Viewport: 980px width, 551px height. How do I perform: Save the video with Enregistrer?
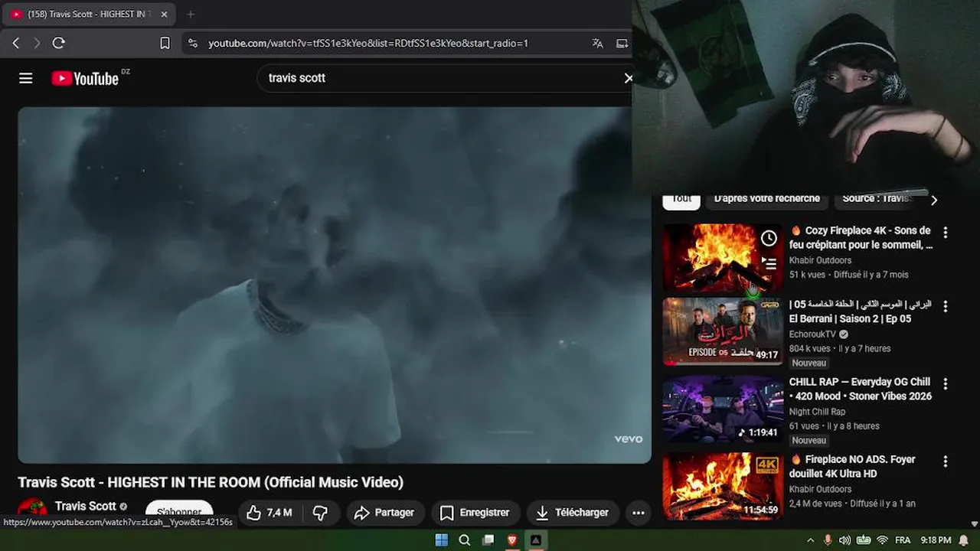pyautogui.click(x=475, y=513)
